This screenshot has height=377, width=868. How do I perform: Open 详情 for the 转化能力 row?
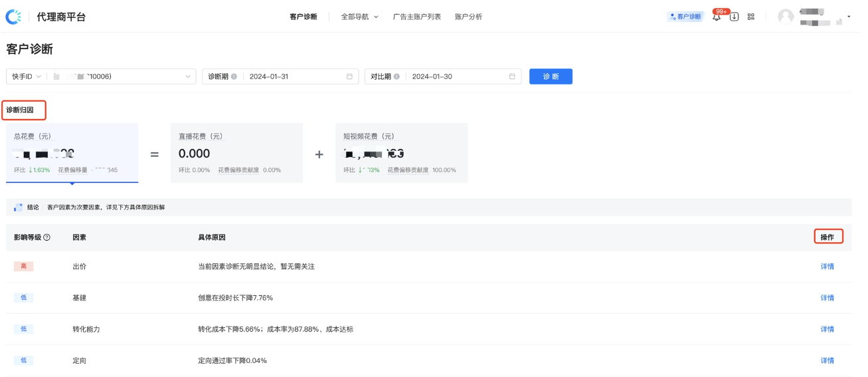(x=827, y=329)
